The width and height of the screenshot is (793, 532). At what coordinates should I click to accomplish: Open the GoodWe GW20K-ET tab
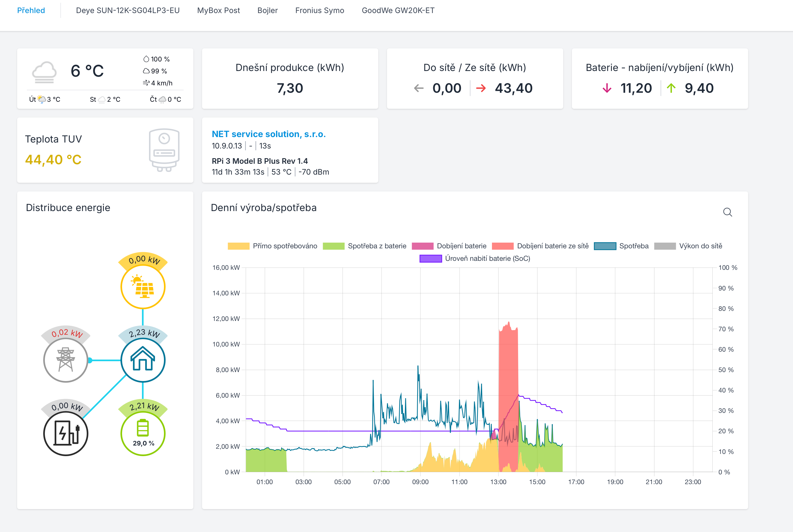tap(398, 11)
